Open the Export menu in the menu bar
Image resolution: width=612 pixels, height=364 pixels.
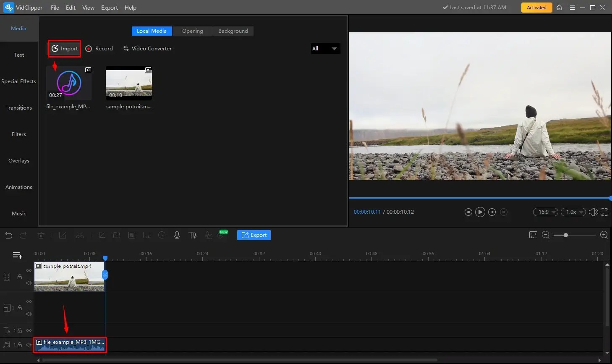[x=109, y=7]
